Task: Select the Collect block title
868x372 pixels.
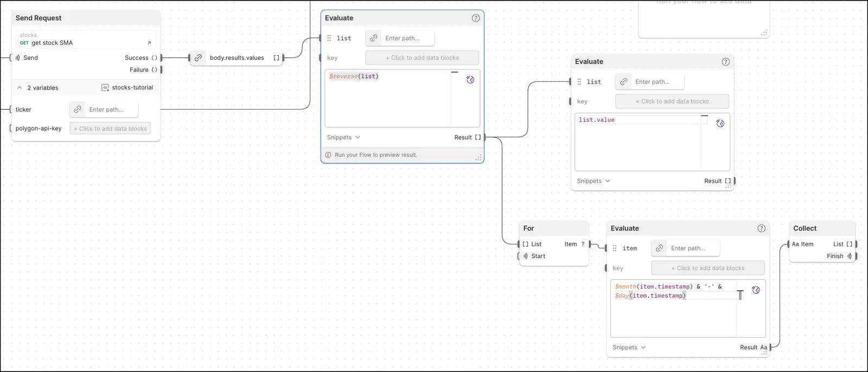Action: coord(805,228)
